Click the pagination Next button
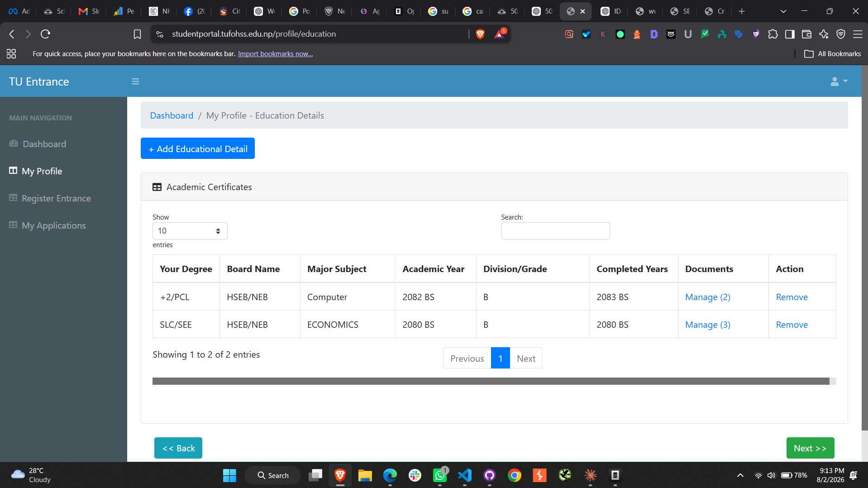Viewport: 868px width, 488px height. [526, 358]
